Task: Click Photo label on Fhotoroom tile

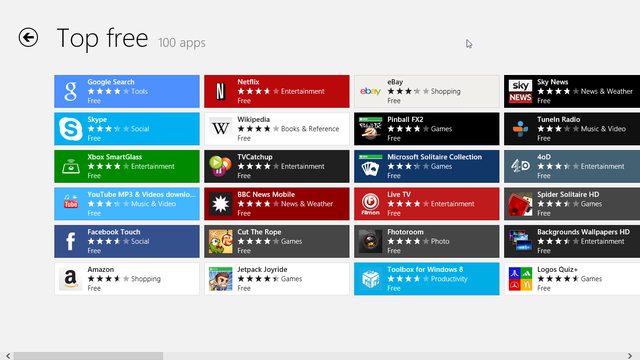Action: point(440,241)
